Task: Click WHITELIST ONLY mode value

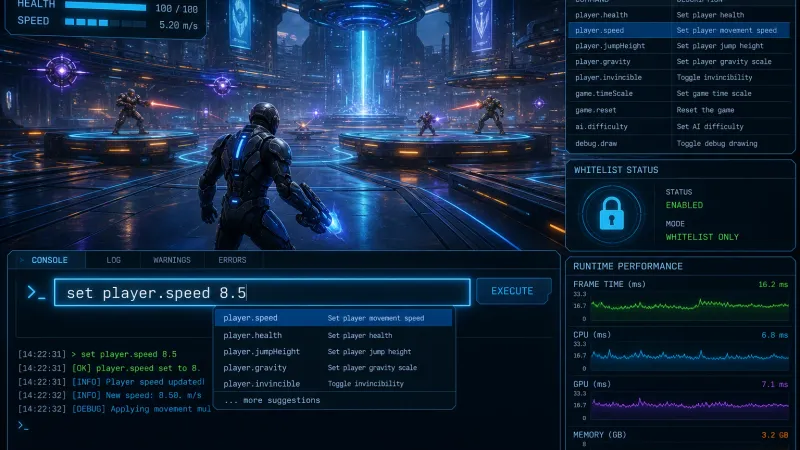Action: coord(702,237)
